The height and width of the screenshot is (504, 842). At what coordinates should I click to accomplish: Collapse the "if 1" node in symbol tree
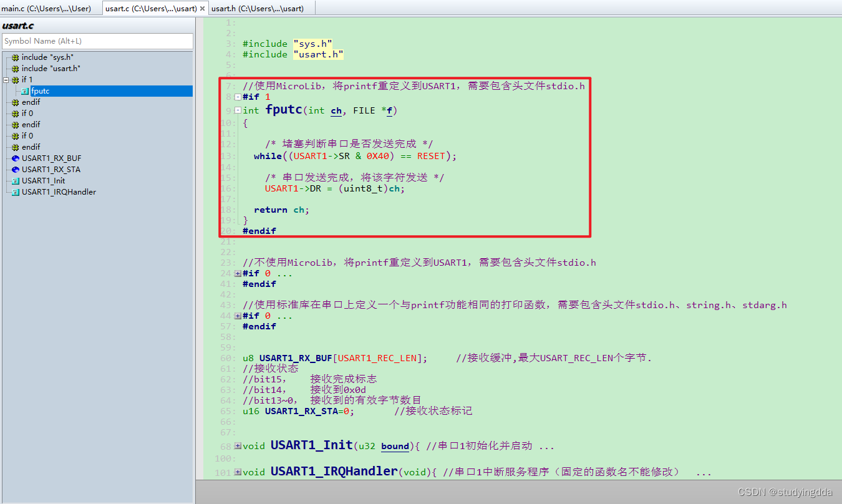pyautogui.click(x=6, y=80)
